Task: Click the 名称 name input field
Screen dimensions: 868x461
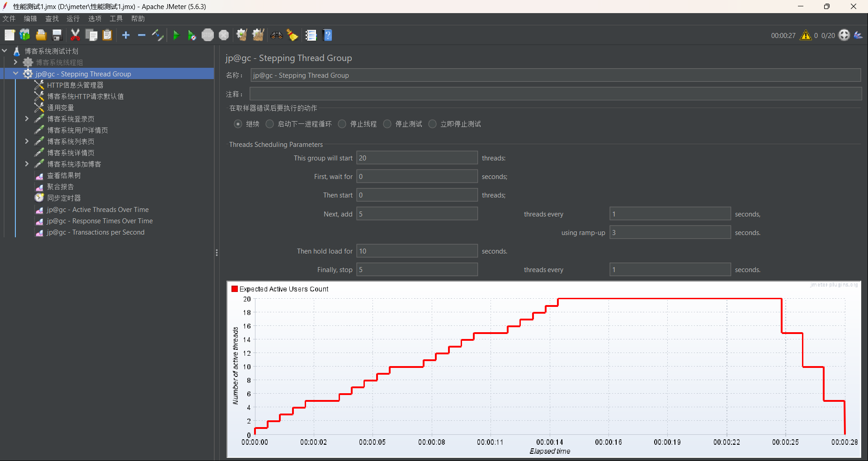Action: pos(556,75)
